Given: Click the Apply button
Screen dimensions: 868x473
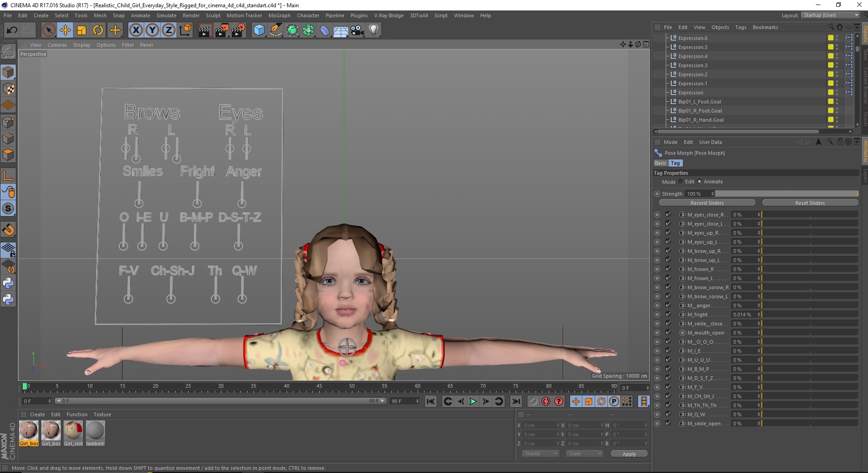Looking at the screenshot, I should coord(629,453).
